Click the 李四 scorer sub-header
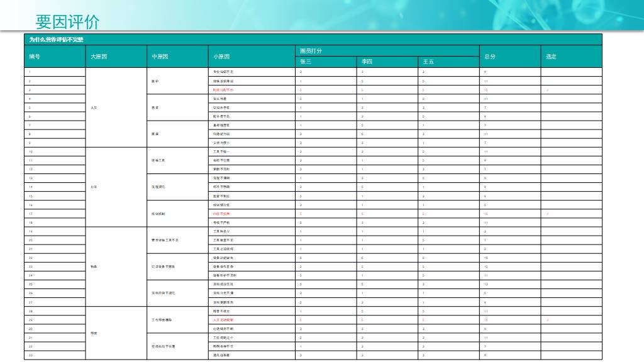 [367, 62]
